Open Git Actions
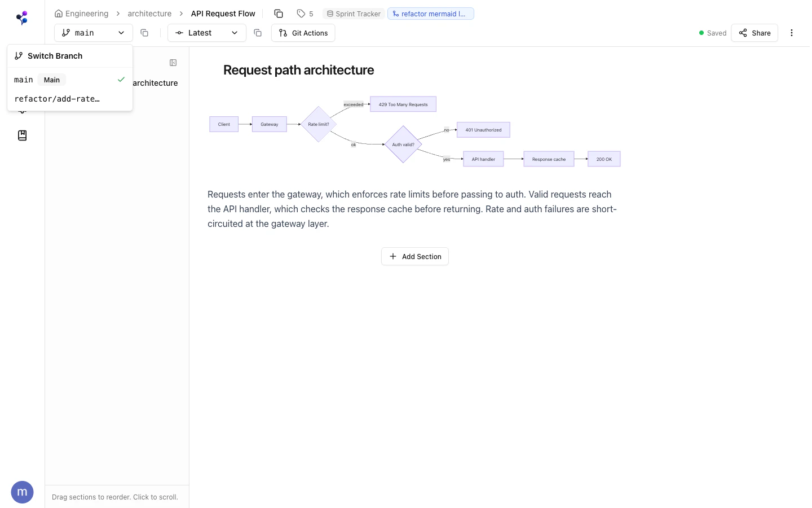Image resolution: width=812 pixels, height=508 pixels. point(303,33)
